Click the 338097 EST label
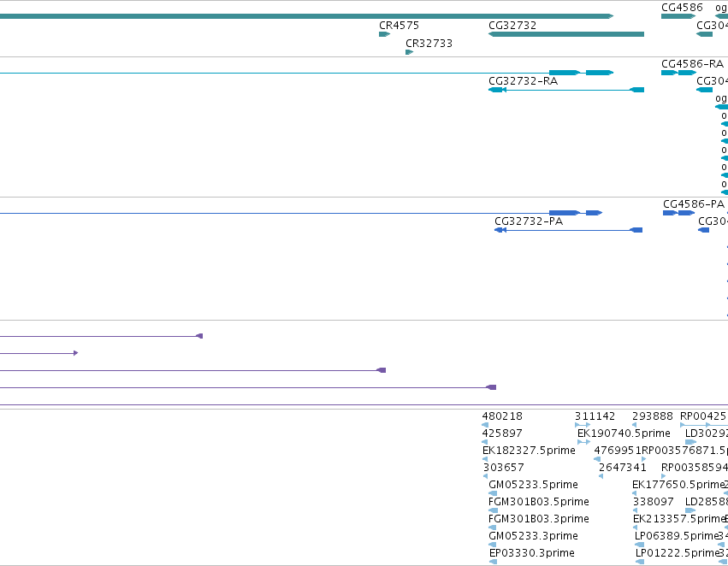728x566 pixels. (x=653, y=502)
